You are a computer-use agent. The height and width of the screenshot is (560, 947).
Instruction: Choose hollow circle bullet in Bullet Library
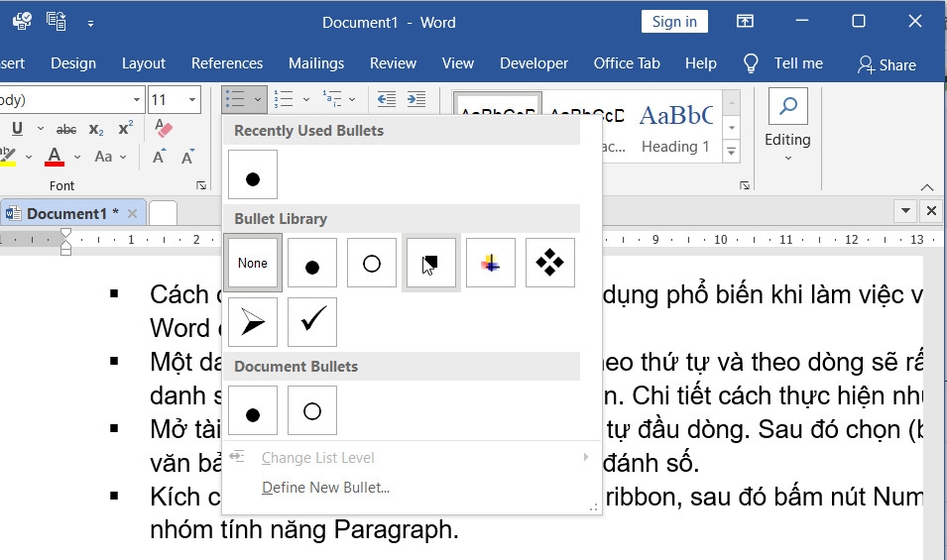tap(372, 263)
